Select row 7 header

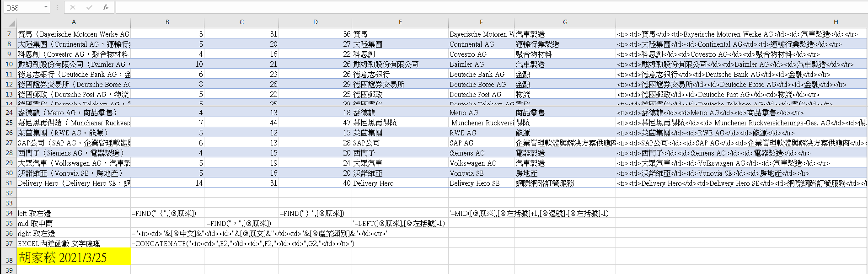pos(9,34)
